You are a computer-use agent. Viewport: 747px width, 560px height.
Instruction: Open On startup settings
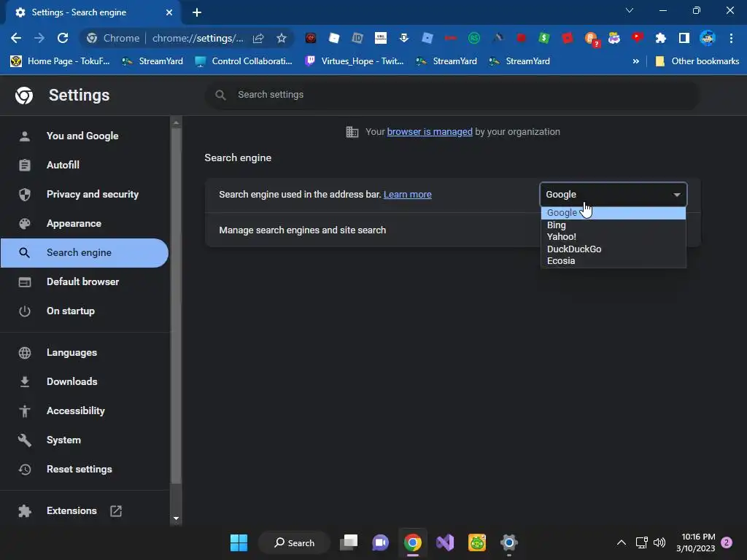(x=85, y=311)
